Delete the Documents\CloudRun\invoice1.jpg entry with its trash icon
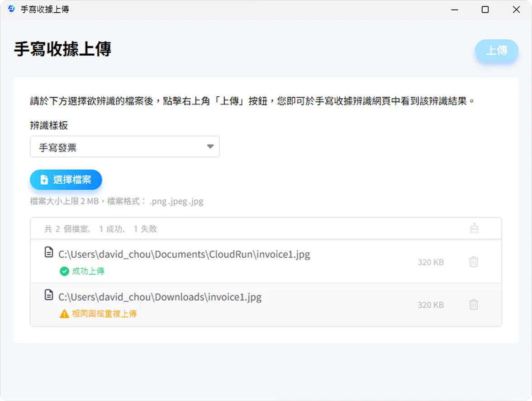This screenshot has width=532, height=401. [x=474, y=262]
